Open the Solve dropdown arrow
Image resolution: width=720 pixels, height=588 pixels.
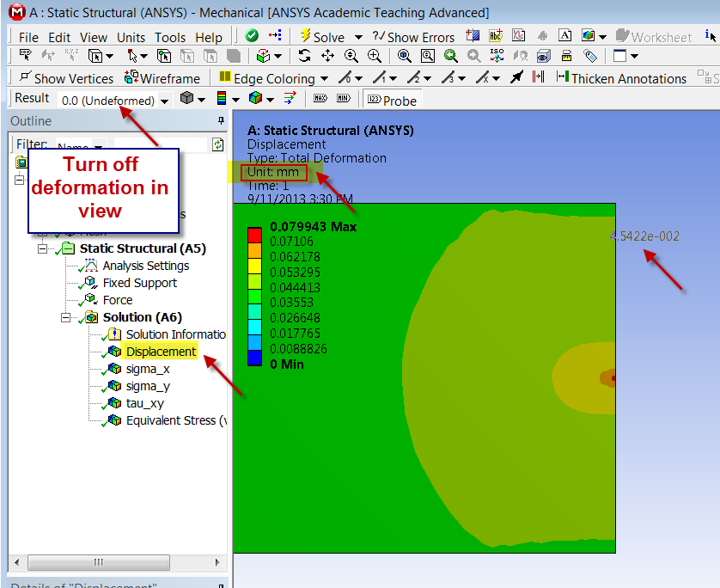point(358,37)
